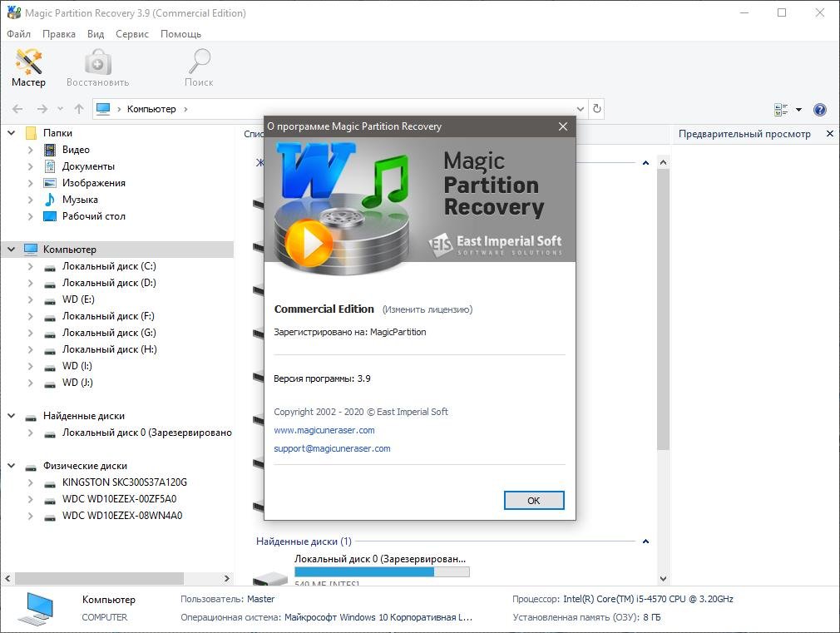Click OK in the about dialog
The height and width of the screenshot is (633, 840).
pyautogui.click(x=534, y=500)
